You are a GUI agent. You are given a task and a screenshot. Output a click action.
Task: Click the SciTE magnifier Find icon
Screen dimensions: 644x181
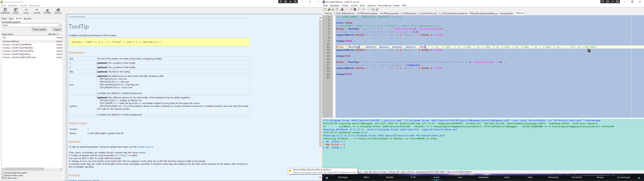coord(373,10)
